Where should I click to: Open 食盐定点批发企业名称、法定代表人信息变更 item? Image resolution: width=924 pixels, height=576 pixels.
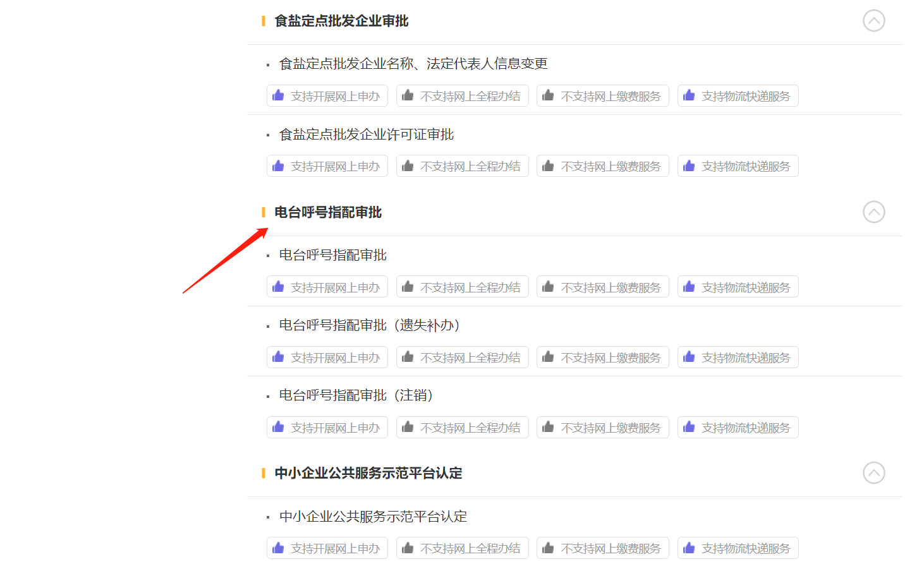[x=413, y=64]
